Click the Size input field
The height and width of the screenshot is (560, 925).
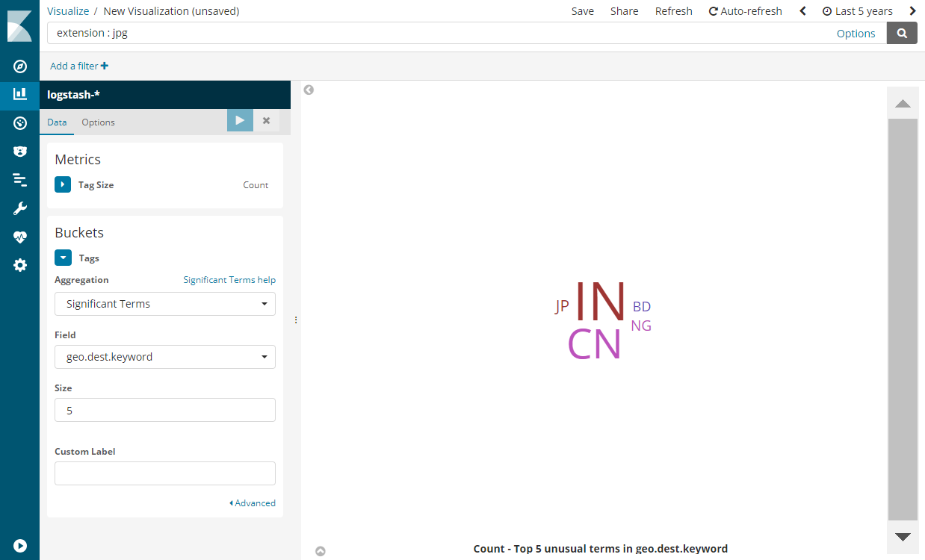165,410
